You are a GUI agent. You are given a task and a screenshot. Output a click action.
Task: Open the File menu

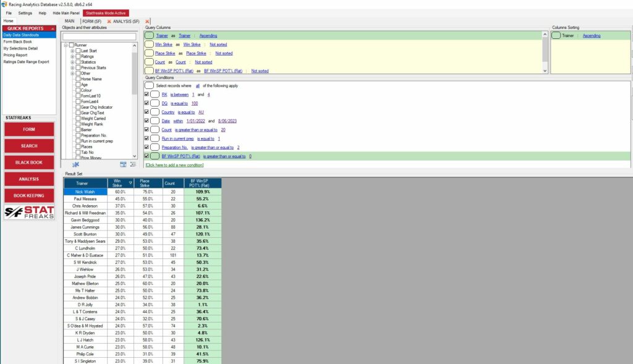pos(9,13)
